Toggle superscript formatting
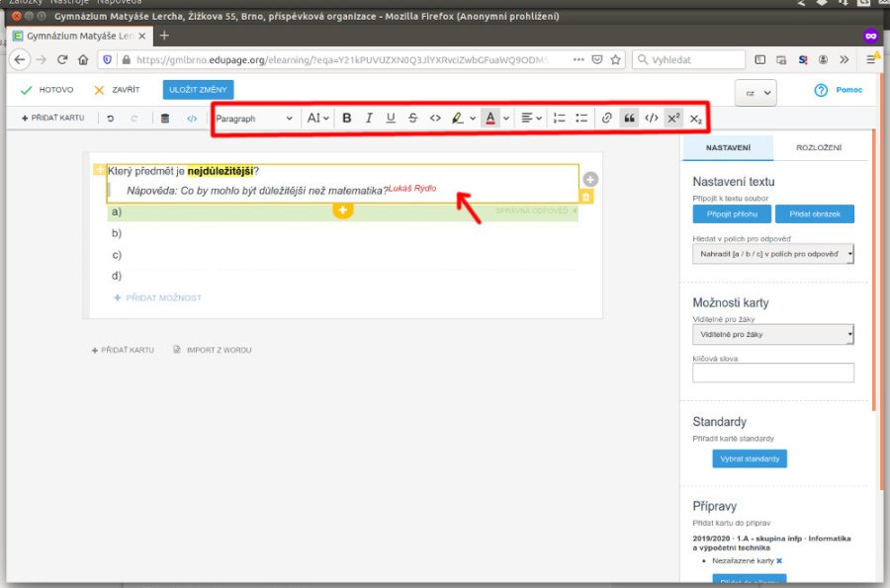The image size is (890, 588). coord(672,118)
